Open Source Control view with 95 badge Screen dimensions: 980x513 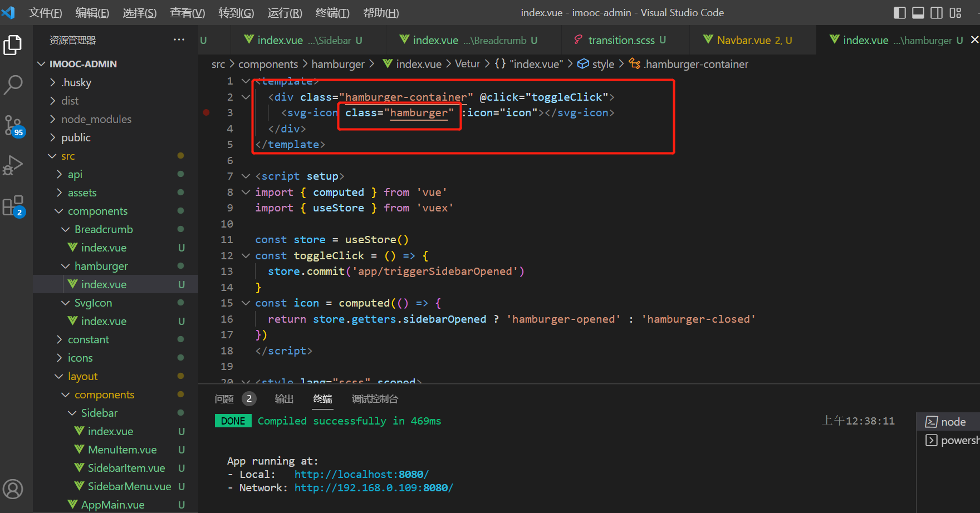pos(13,126)
